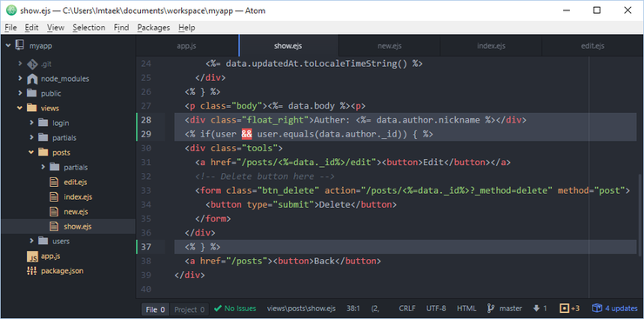This screenshot has width=644, height=319.
Task: Switch to the edit.ejs tab
Action: (x=593, y=46)
